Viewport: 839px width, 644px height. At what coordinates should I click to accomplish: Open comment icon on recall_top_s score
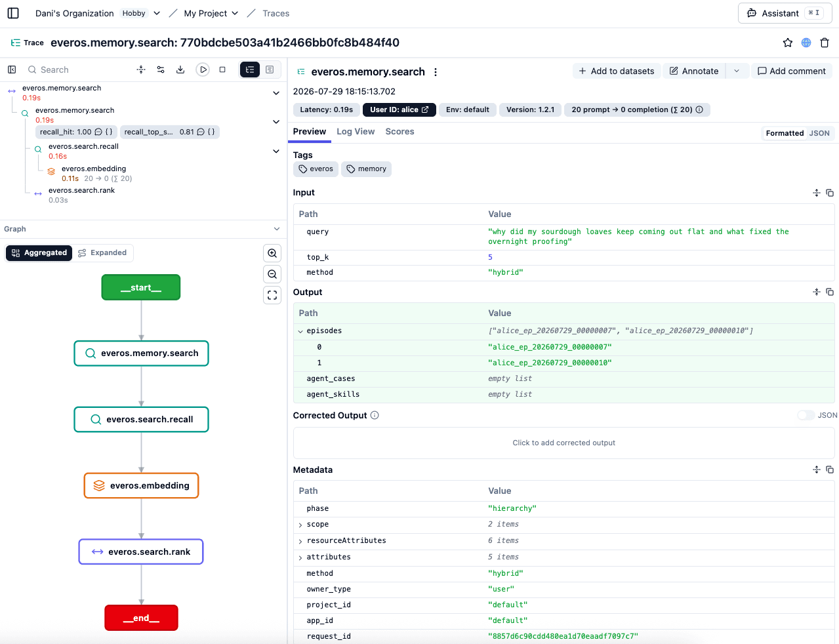[x=201, y=132]
